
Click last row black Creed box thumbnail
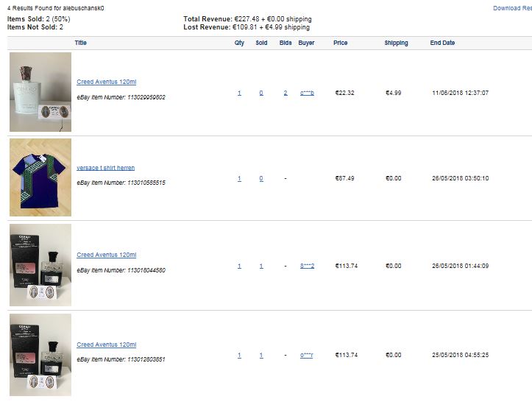(x=40, y=355)
